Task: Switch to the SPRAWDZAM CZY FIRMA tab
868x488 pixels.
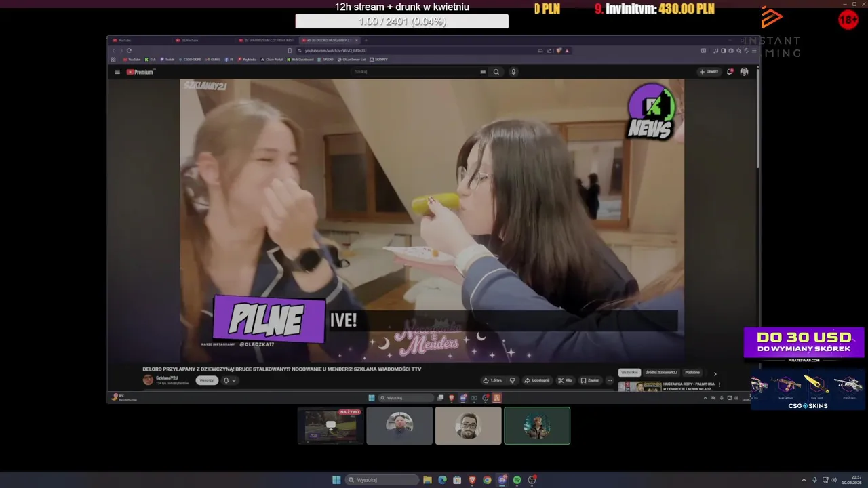Action: click(x=267, y=40)
